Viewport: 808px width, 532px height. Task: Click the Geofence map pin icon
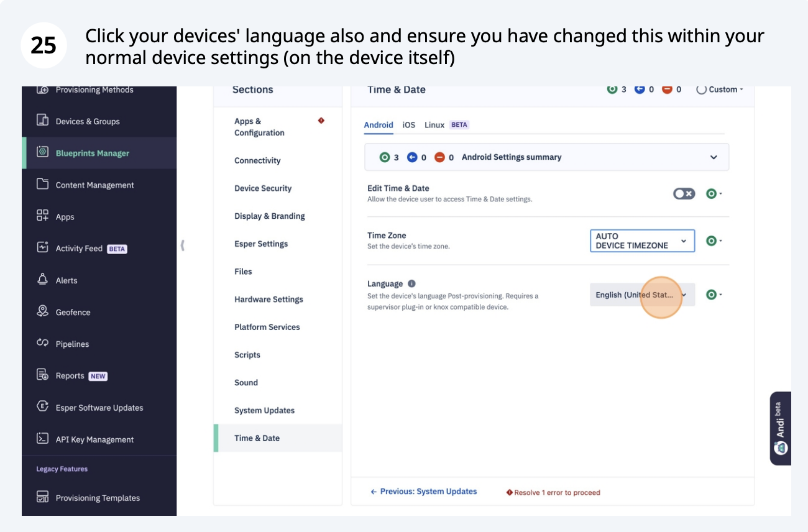click(x=42, y=311)
